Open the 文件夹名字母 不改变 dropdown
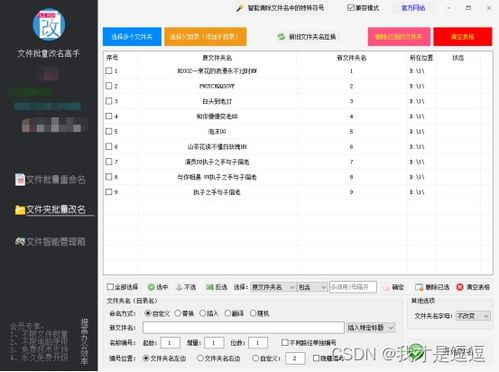This screenshot has width=499, height=372. [473, 316]
